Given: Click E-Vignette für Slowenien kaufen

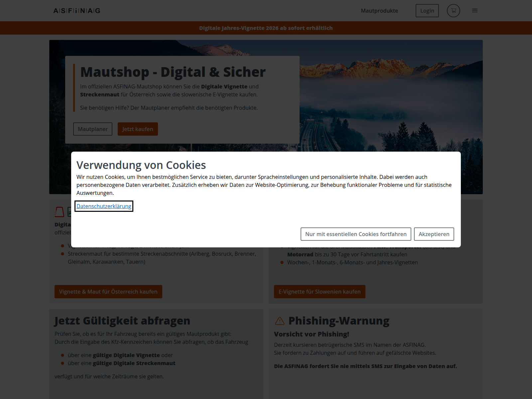Looking at the screenshot, I should pyautogui.click(x=320, y=292).
